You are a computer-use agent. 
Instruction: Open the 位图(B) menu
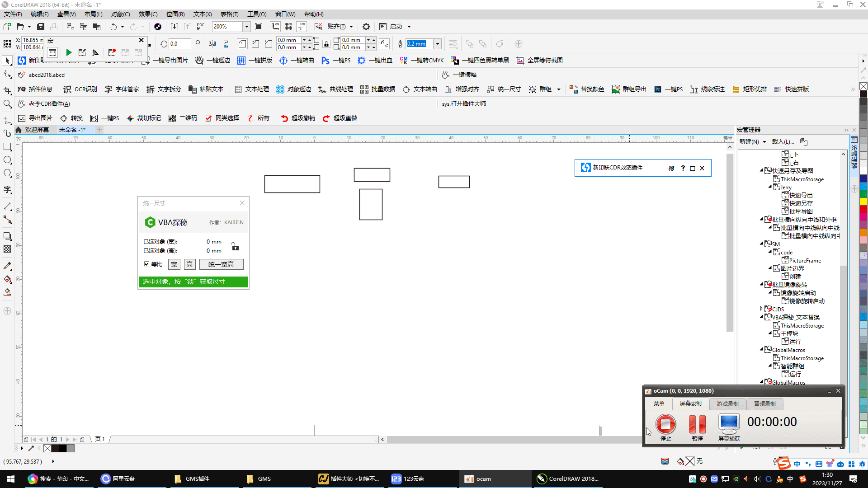[175, 14]
